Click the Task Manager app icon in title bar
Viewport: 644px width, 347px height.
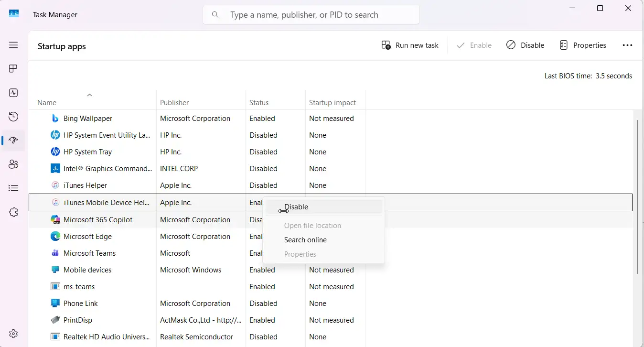(14, 14)
